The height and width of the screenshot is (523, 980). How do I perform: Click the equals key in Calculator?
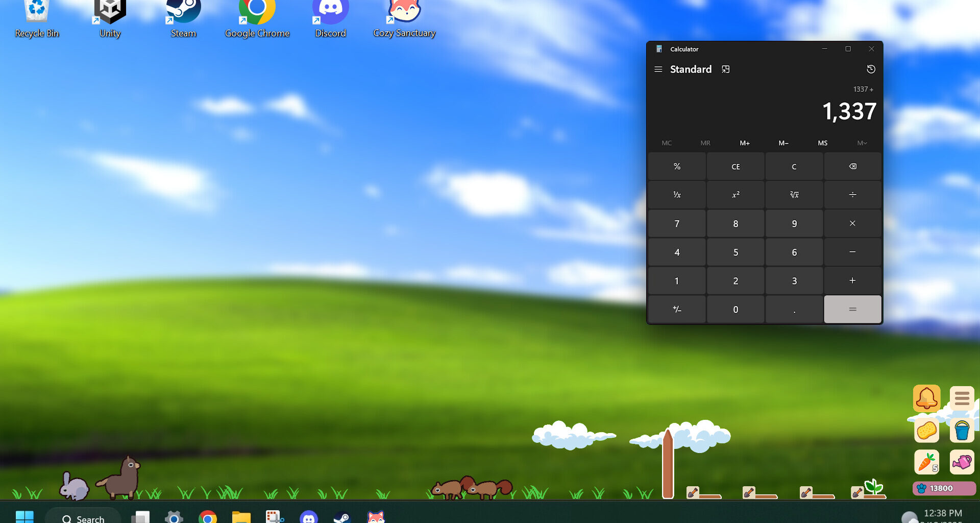click(x=852, y=309)
